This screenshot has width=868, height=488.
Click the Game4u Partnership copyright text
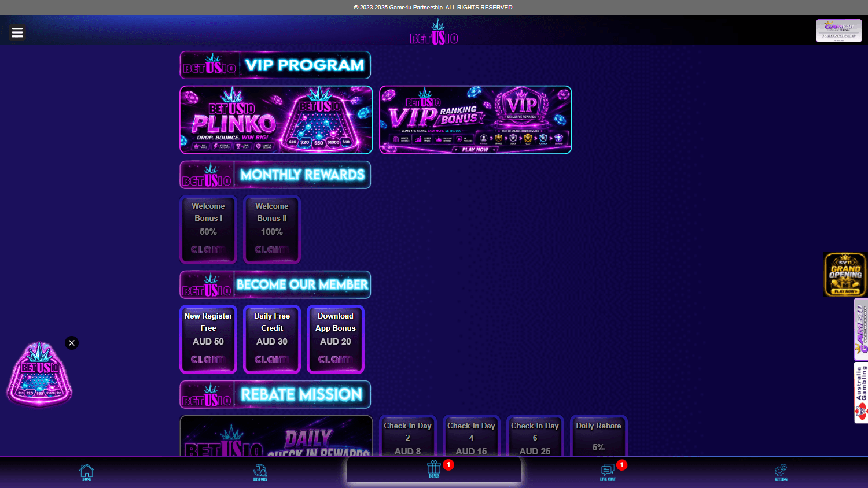[x=434, y=8]
